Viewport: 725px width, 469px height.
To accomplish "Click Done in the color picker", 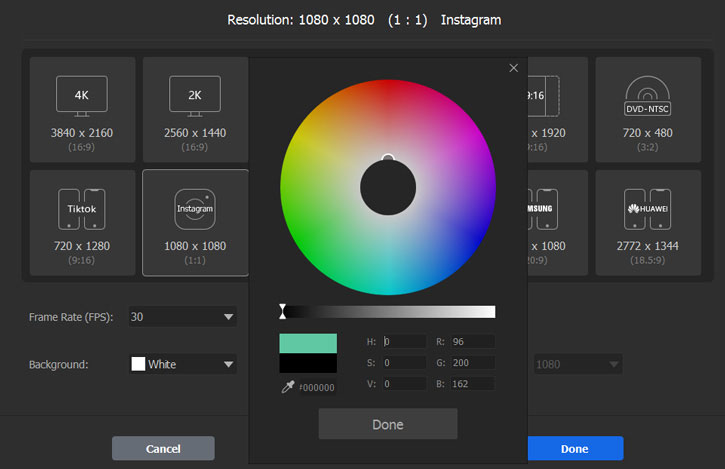I will [x=387, y=424].
